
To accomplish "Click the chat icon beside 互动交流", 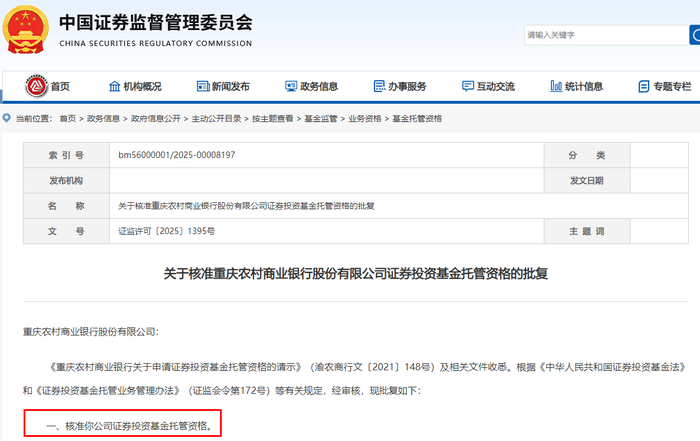I will [468, 86].
